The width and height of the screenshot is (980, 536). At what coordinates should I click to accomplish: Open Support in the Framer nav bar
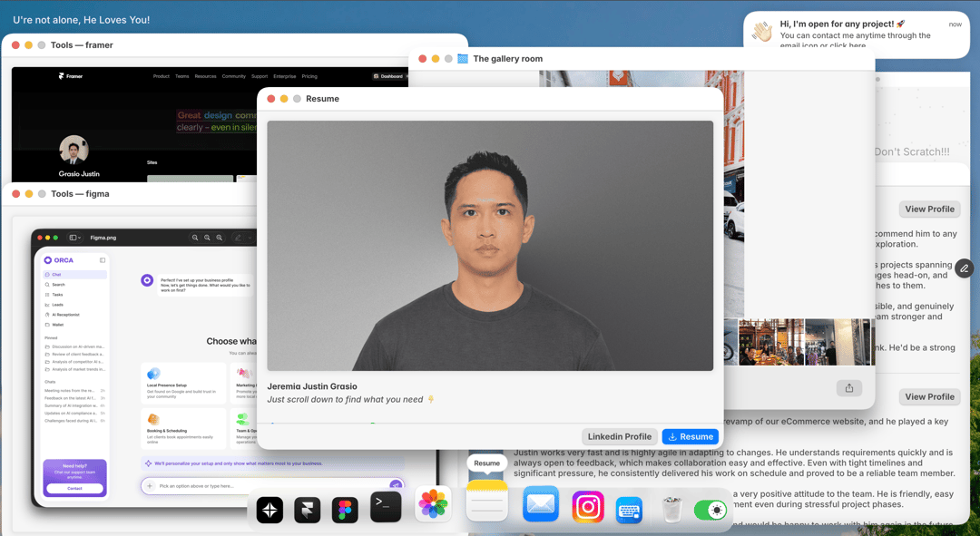[260, 76]
